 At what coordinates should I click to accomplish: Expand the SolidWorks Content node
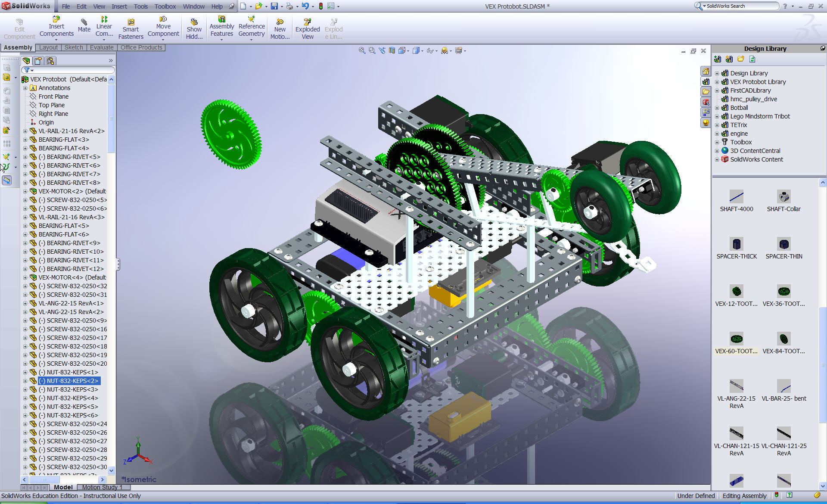point(717,159)
